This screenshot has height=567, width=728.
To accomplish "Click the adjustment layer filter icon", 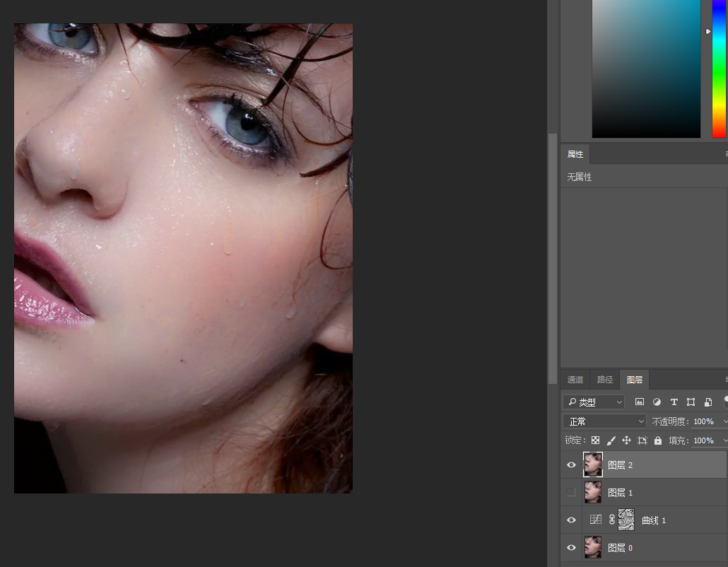I will (657, 402).
